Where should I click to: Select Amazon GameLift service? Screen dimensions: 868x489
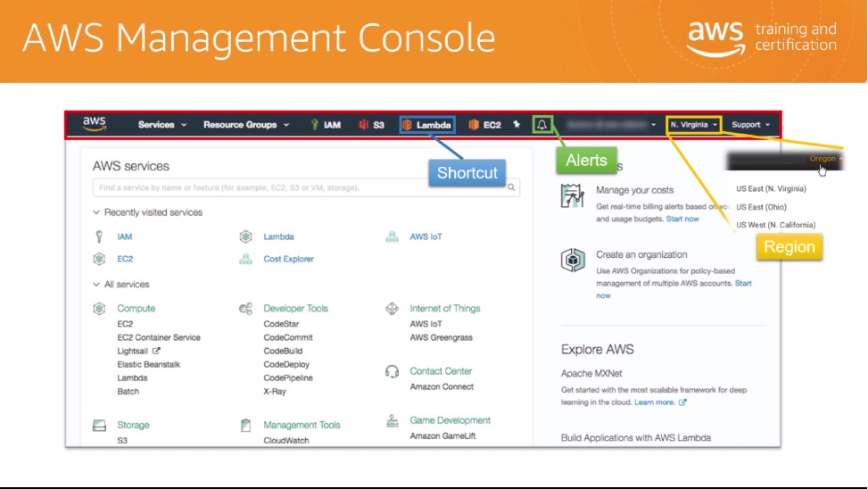(442, 435)
